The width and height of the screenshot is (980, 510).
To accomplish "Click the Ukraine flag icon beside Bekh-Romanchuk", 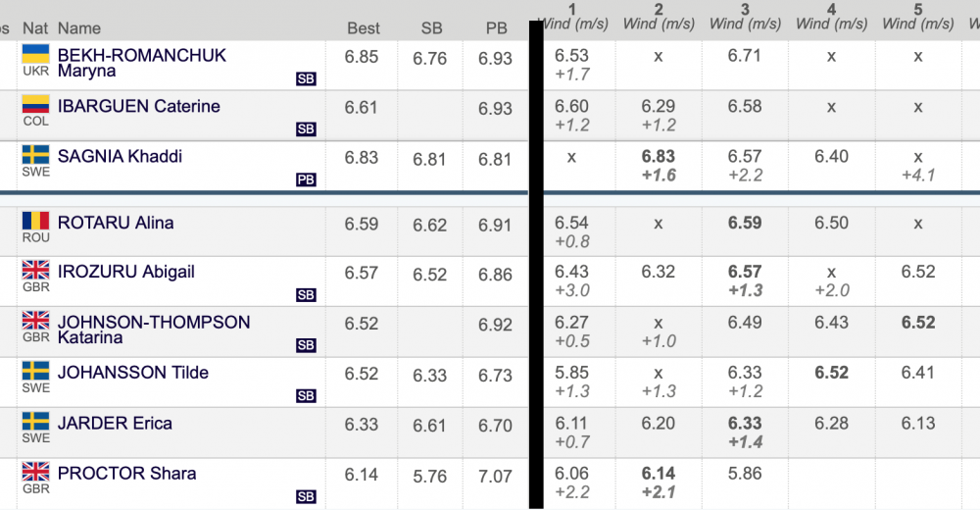I will (35, 54).
